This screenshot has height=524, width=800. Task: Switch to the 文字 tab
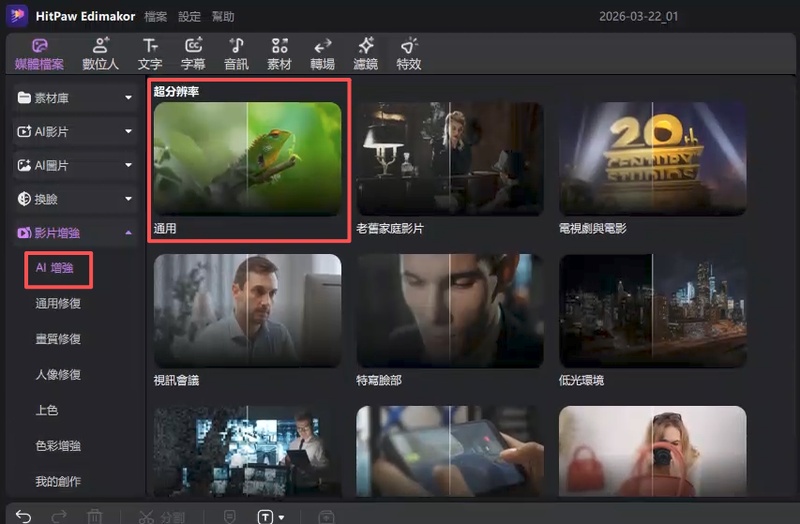point(150,54)
